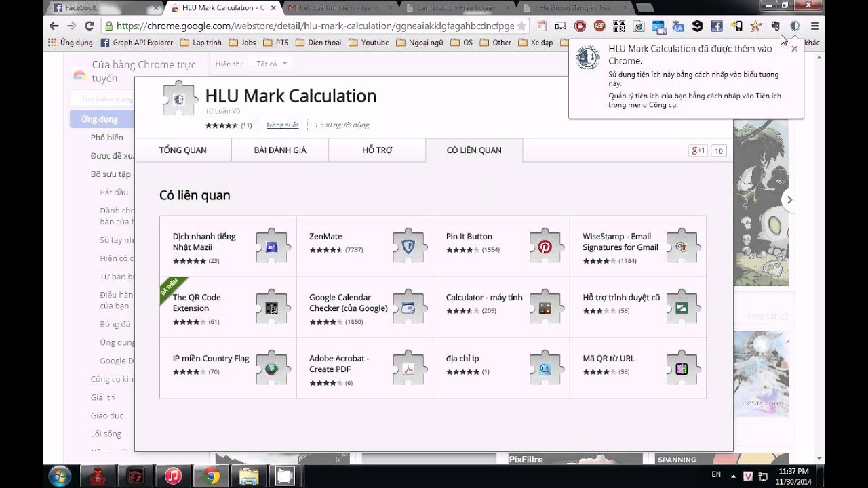Image resolution: width=868 pixels, height=488 pixels.
Task: Open the PTS bookmark folder
Action: [x=276, y=42]
